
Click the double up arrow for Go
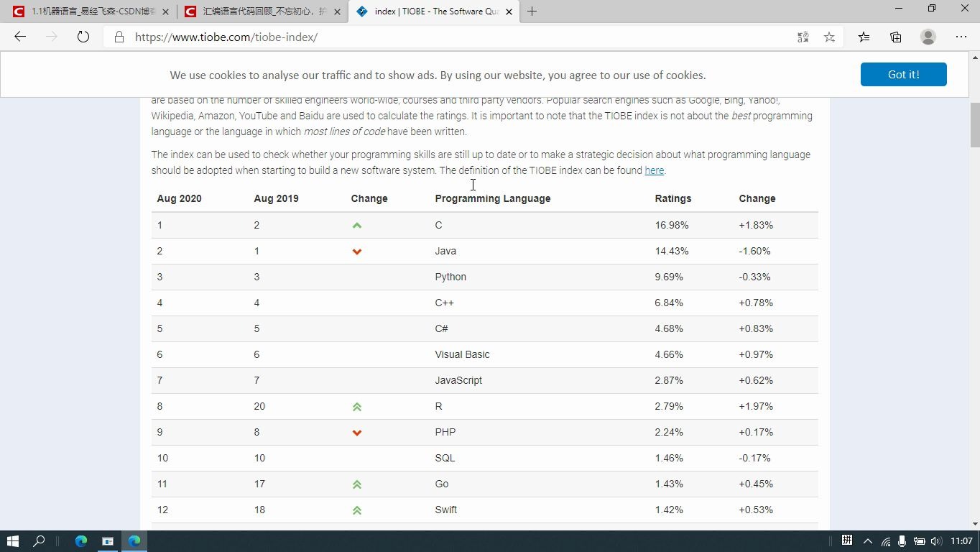point(357,484)
